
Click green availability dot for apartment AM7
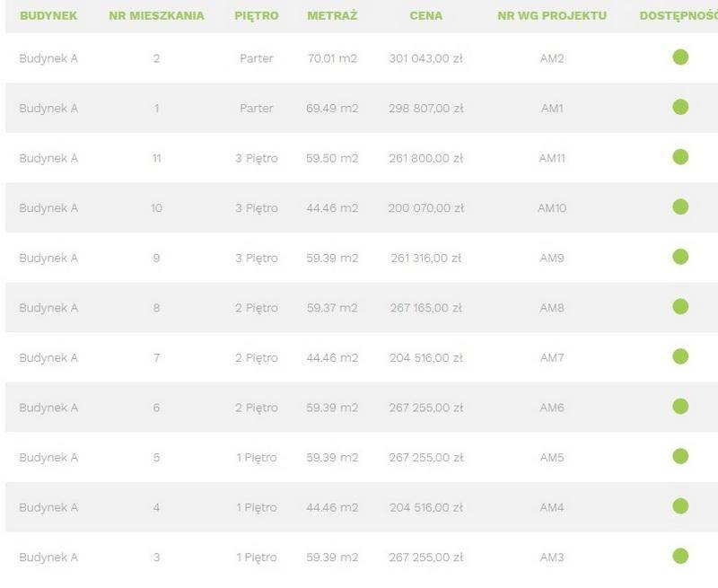[x=680, y=356]
